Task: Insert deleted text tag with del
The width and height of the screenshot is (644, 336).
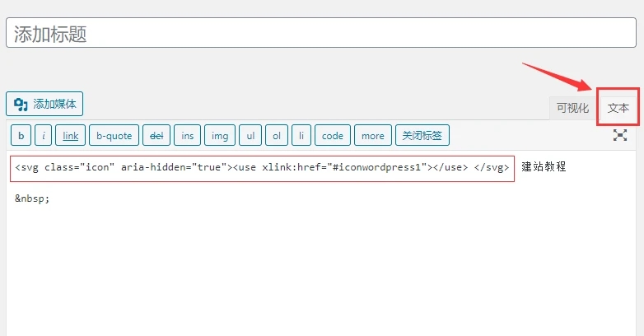Action: tap(156, 135)
